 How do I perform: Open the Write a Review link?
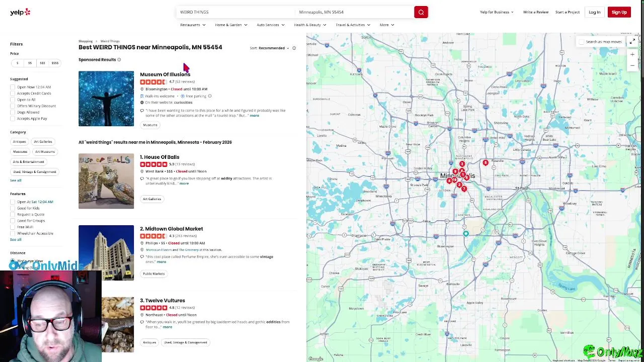click(x=535, y=12)
